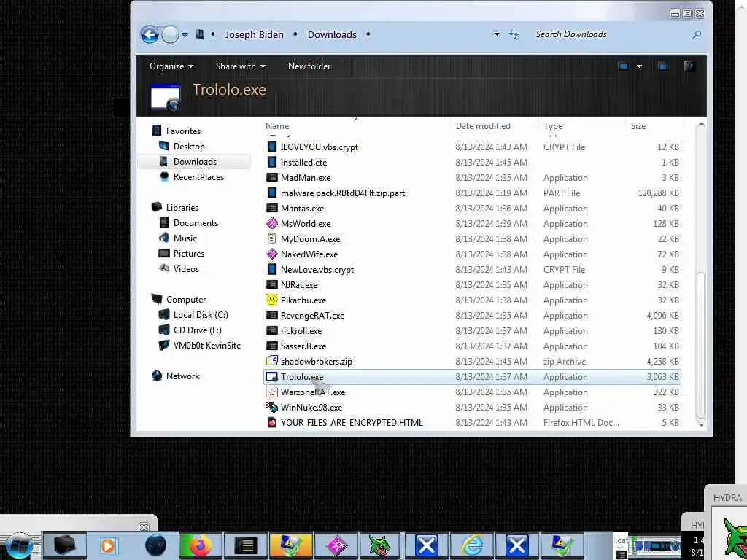This screenshot has height=560, width=747.
Task: Select the NJRat.exe file
Action: tap(298, 285)
